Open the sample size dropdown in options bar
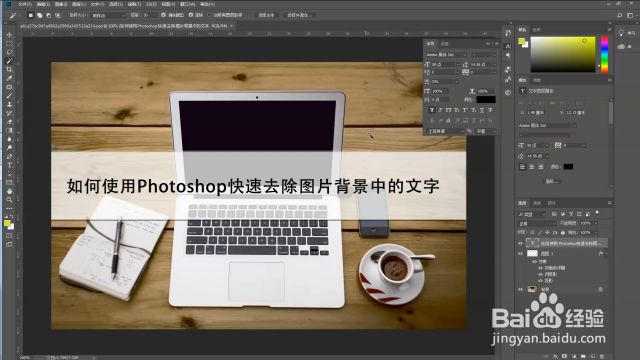The width and height of the screenshot is (640, 360). tap(108, 15)
